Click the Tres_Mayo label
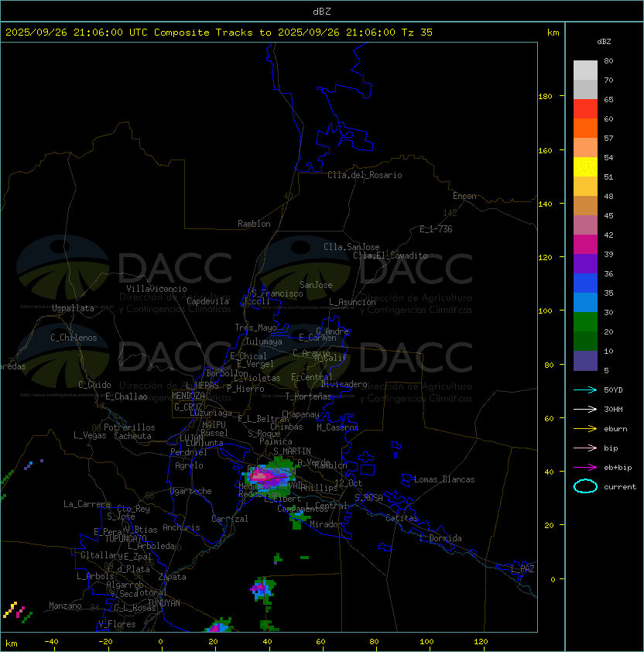Image resolution: width=644 pixels, height=652 pixels. pyautogui.click(x=255, y=328)
